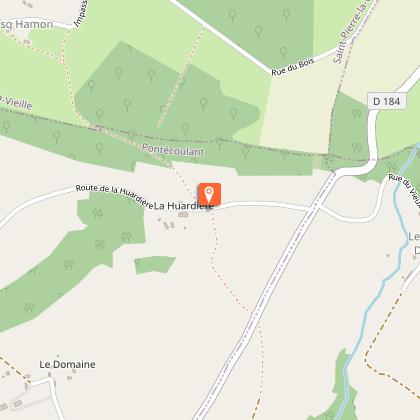Click the Saint-Pierre-la-Vieille boundary text
Viewport: 420px width, 420px height.
352,32
